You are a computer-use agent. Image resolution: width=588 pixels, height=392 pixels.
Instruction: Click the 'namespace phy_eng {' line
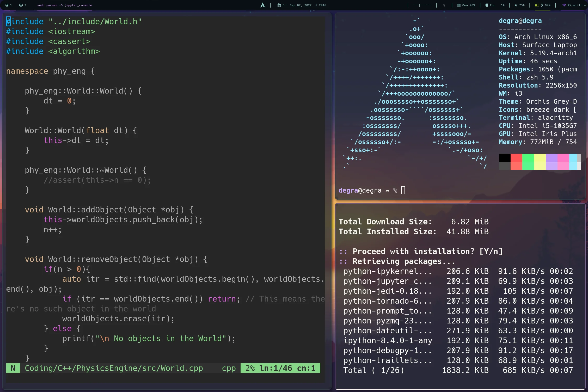(51, 71)
